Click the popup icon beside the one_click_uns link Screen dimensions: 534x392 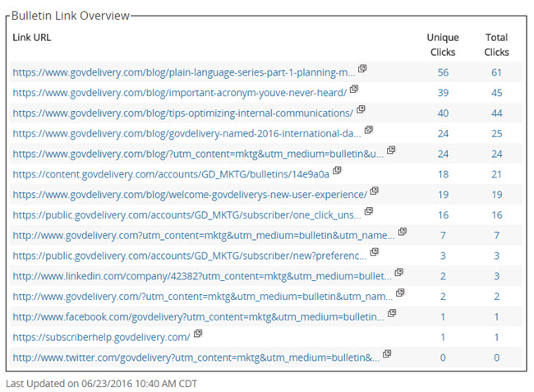[x=369, y=211]
